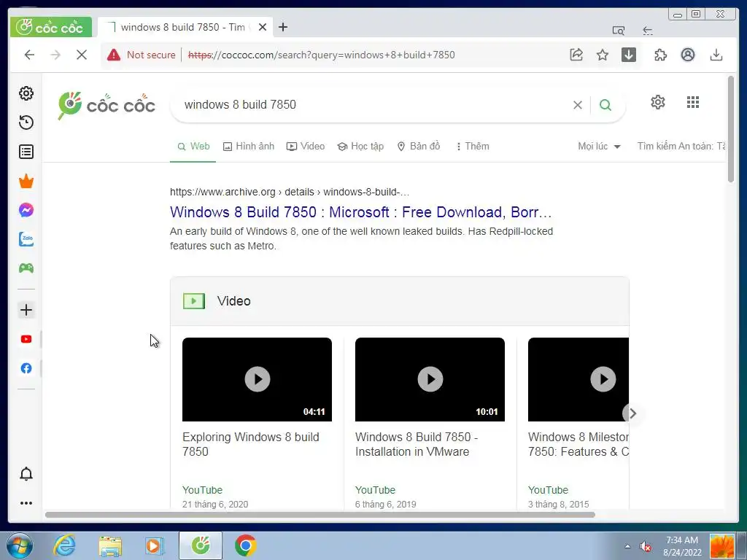The image size is (747, 560).
Task: Go back to previous page
Action: pos(29,55)
